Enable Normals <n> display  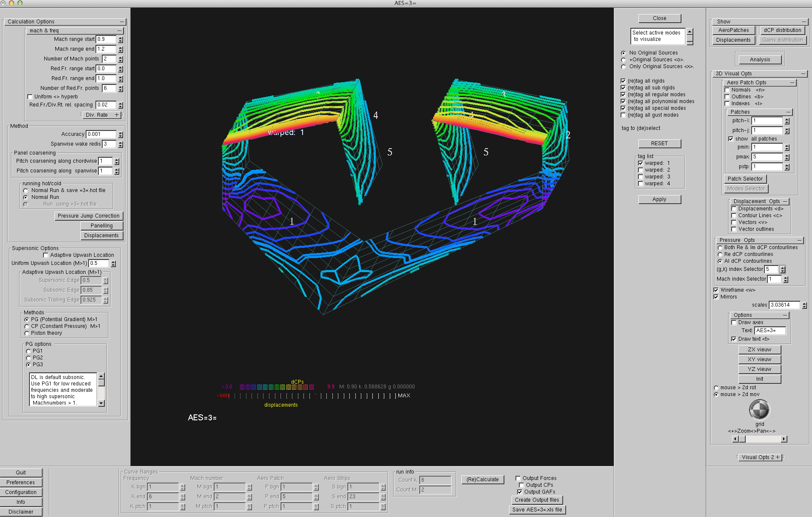[727, 90]
